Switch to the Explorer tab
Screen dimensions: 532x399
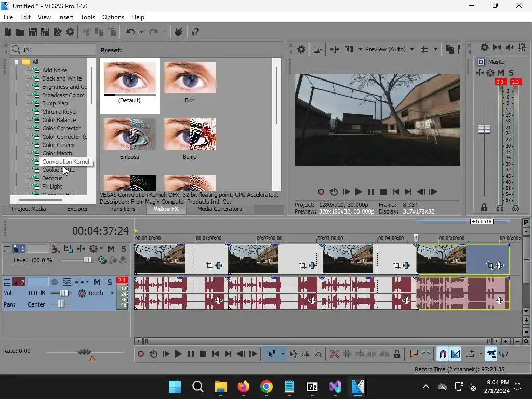point(77,209)
